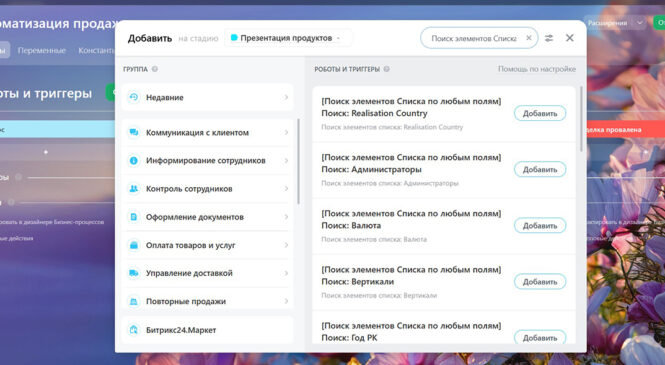This screenshot has width=665, height=365.
Task: Click description Поиск элементов списка: Валюта
Action: 374,240
